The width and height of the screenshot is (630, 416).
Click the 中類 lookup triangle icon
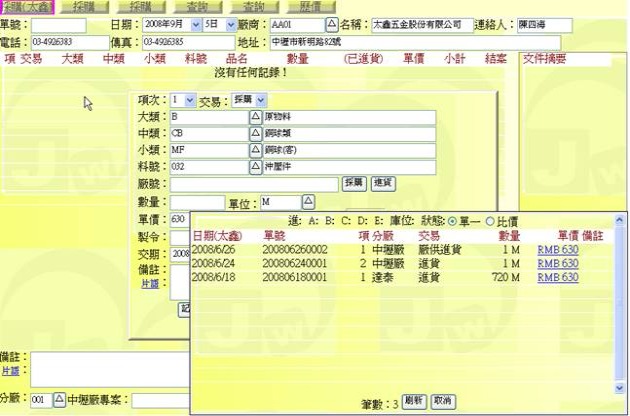[x=254, y=133]
